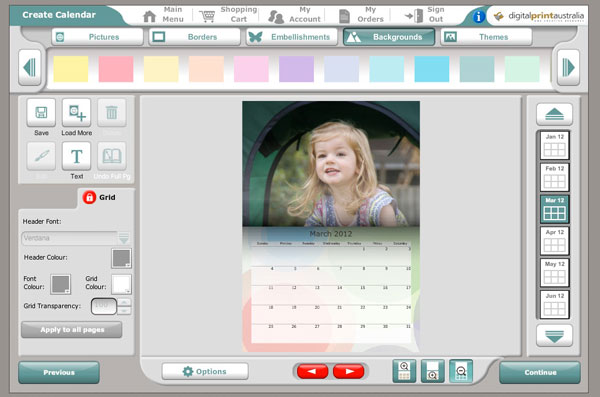The height and width of the screenshot is (397, 600).
Task: Click Apply to all pages
Action: point(72,330)
